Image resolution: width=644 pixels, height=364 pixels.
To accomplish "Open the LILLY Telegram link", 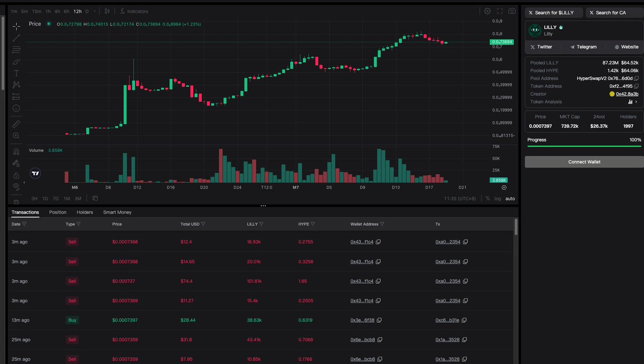I will pos(583,47).
